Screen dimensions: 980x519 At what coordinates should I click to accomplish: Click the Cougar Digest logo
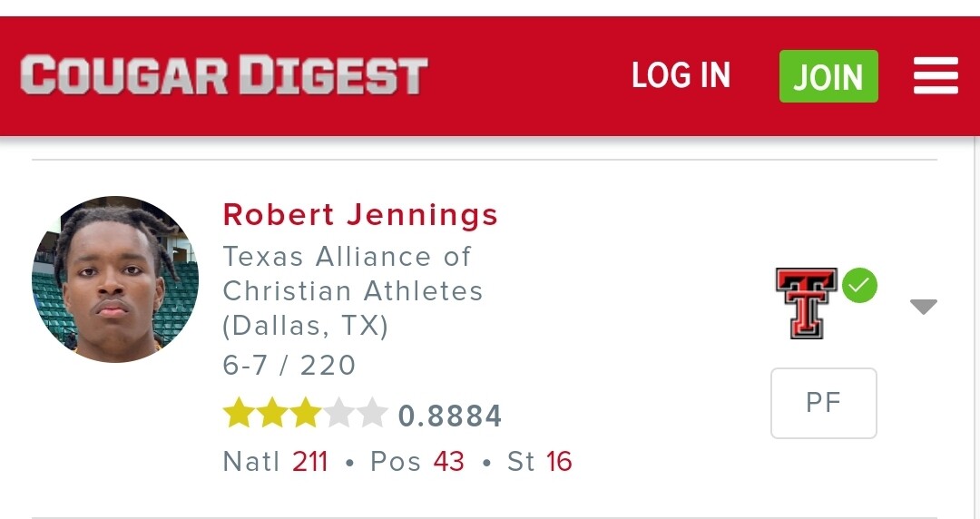224,75
